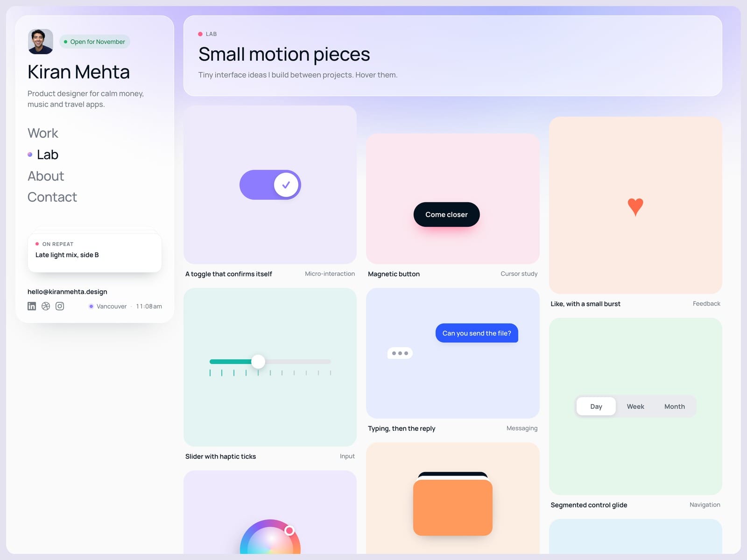The width and height of the screenshot is (747, 560).
Task: Click the Can you send the file? bubble
Action: pyautogui.click(x=477, y=333)
